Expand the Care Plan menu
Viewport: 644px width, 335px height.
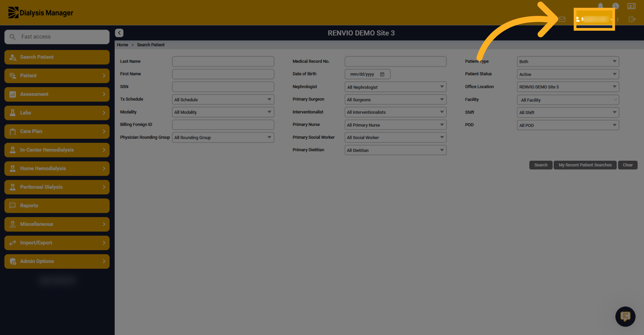coord(57,131)
